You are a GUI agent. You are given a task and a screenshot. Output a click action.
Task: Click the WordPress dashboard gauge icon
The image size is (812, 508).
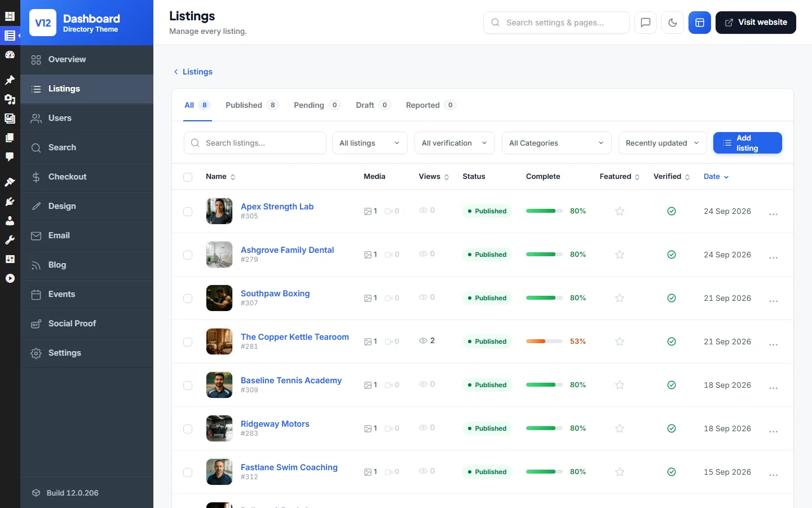pos(10,55)
